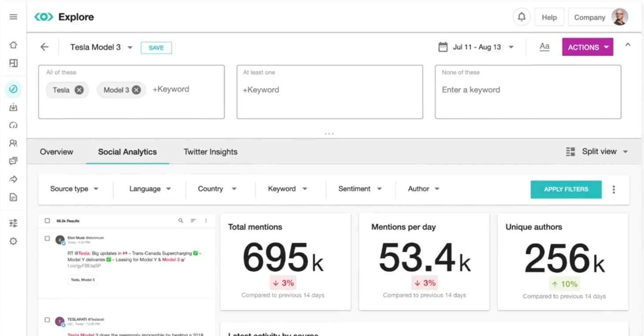Click the 66.5k Results count text

click(68, 221)
